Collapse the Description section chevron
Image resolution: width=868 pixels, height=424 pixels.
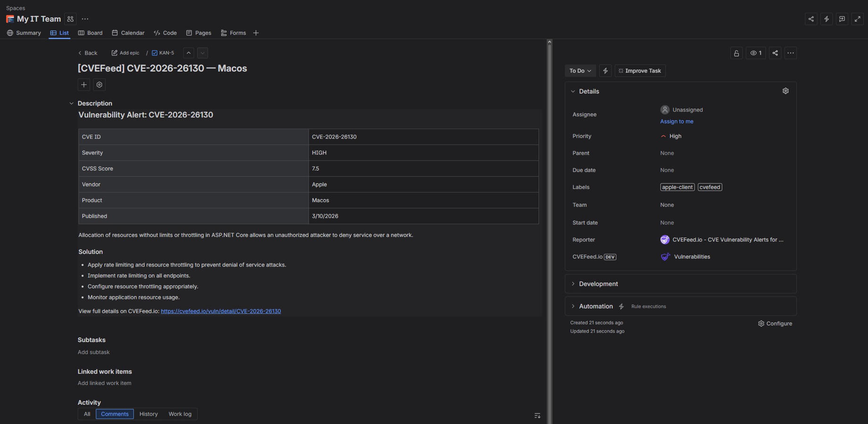71,103
